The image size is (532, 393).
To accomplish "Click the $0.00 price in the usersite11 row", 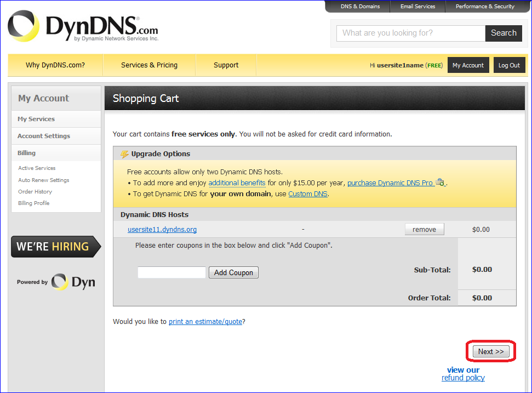I will [480, 230].
